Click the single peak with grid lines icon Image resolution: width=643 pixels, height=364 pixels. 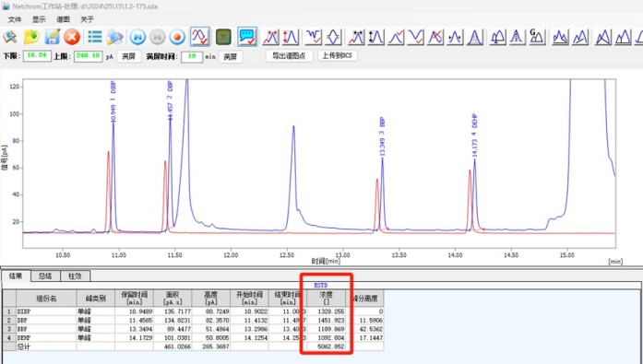[475, 37]
